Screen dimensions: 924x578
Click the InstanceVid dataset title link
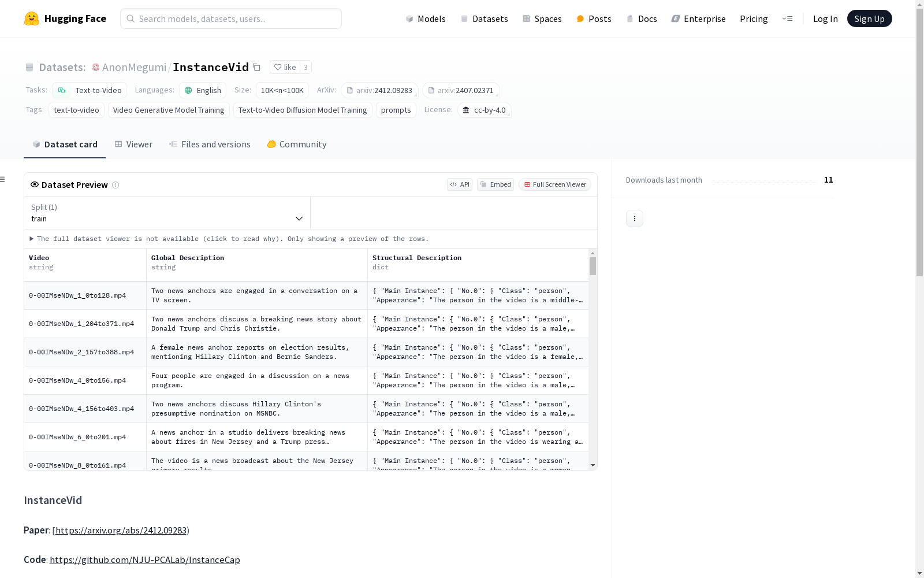[x=211, y=67]
